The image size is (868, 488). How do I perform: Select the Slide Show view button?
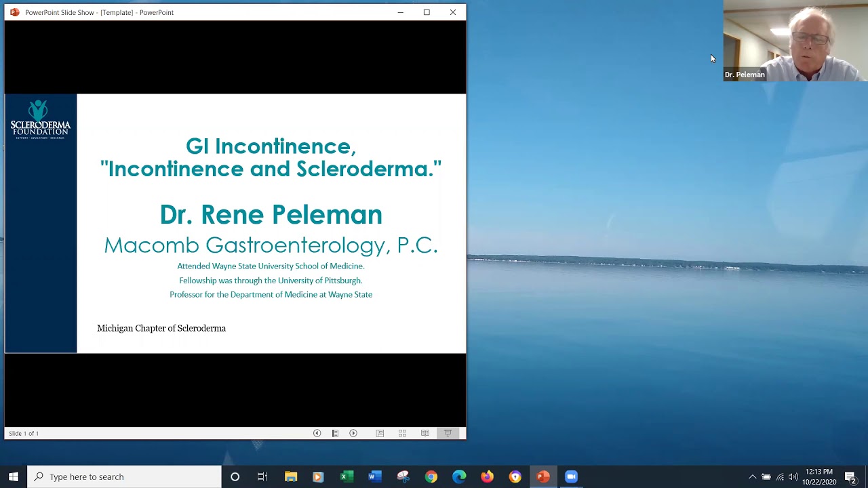point(448,433)
